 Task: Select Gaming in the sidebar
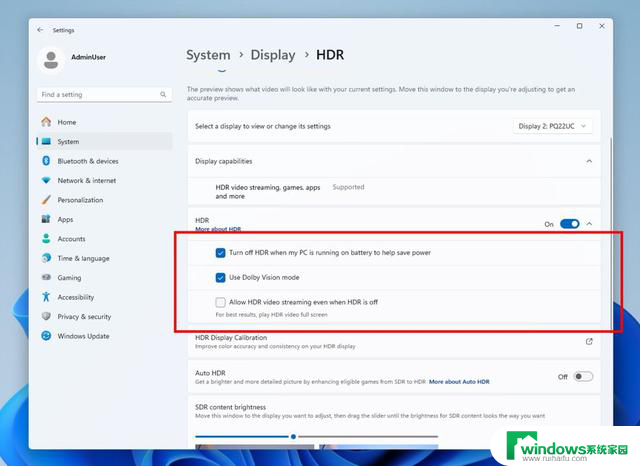[x=104, y=278]
